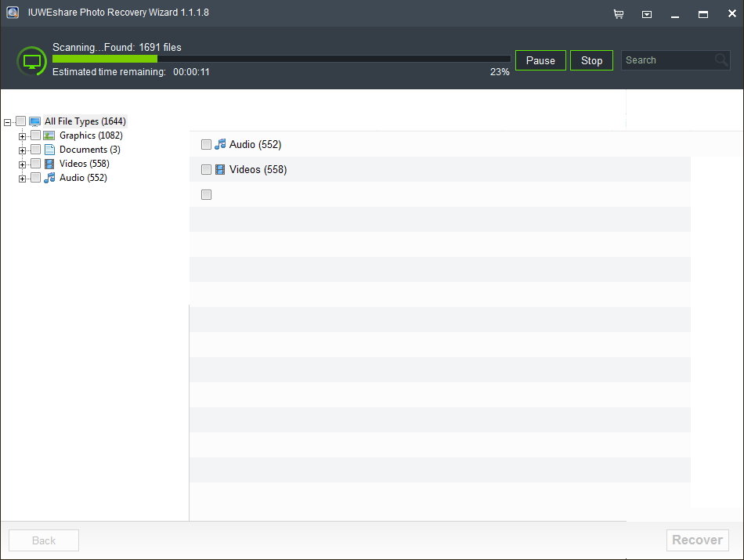Stop the scan
This screenshot has height=560, width=744.
pos(592,60)
